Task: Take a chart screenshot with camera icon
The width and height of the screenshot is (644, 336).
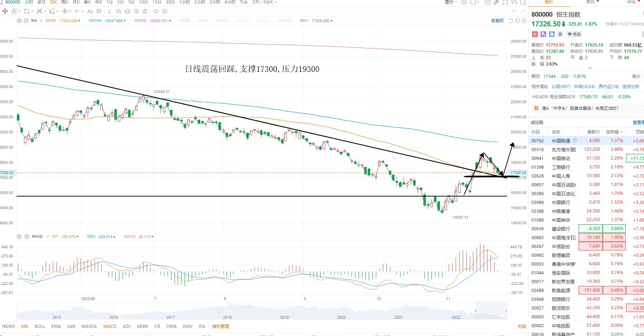Action: (x=487, y=2)
